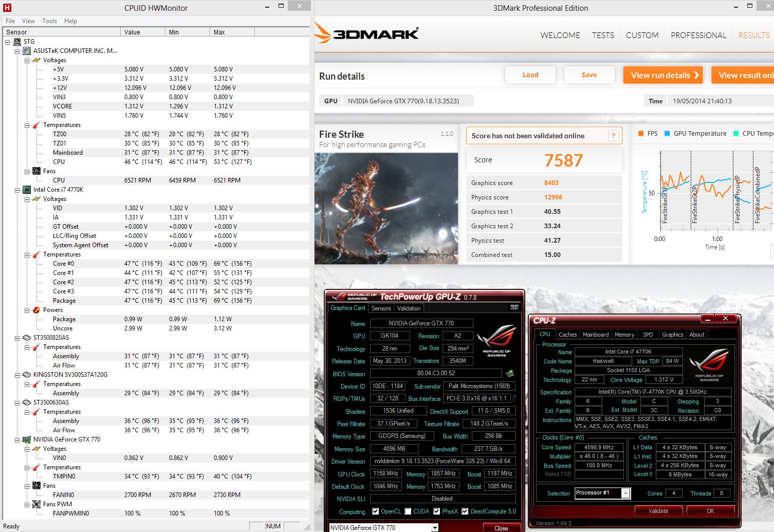
Task: Open the GPU selection dropdown in GPU-Z
Action: tap(435, 528)
